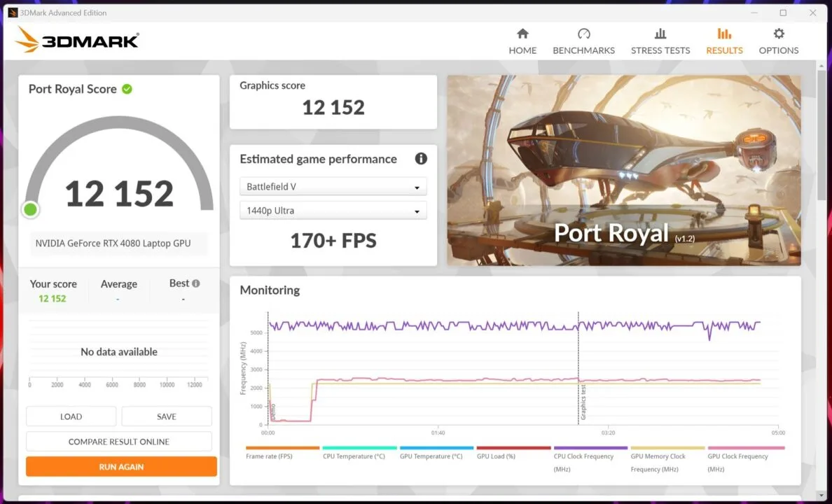
Task: Click the info icon beside Estimated game performance
Action: 421,159
